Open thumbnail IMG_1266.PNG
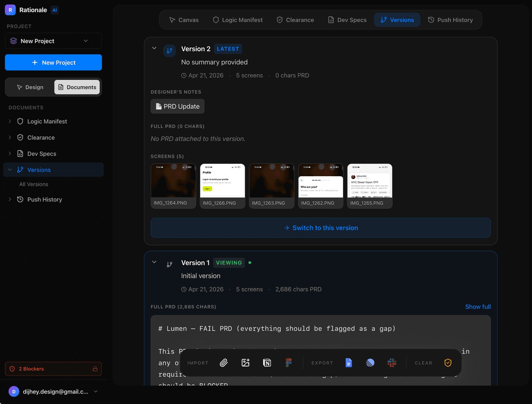The height and width of the screenshot is (404, 532). (x=222, y=186)
